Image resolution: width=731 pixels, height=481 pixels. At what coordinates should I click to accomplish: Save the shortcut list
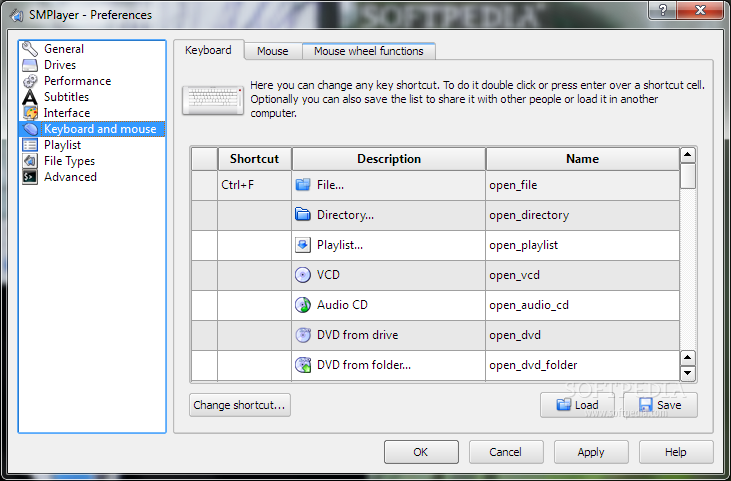[660, 405]
